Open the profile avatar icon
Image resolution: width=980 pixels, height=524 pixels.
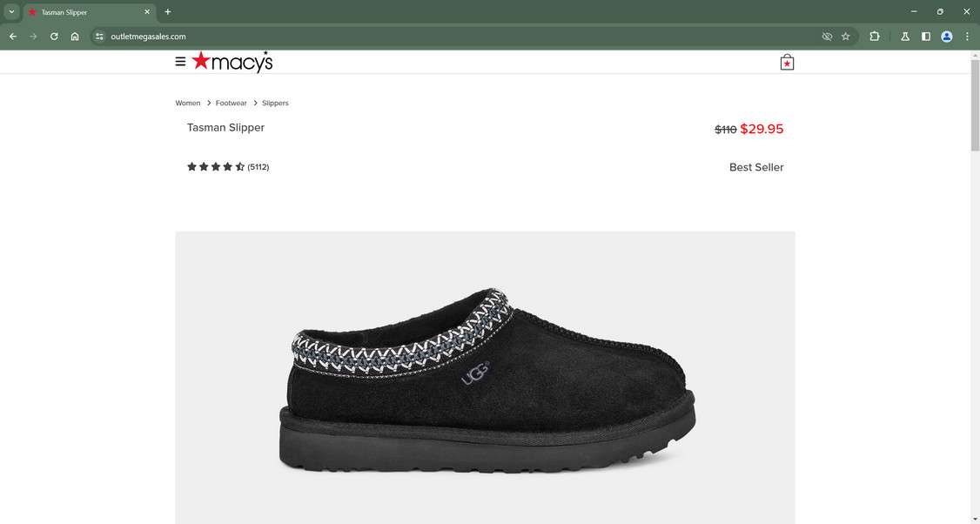(947, 37)
